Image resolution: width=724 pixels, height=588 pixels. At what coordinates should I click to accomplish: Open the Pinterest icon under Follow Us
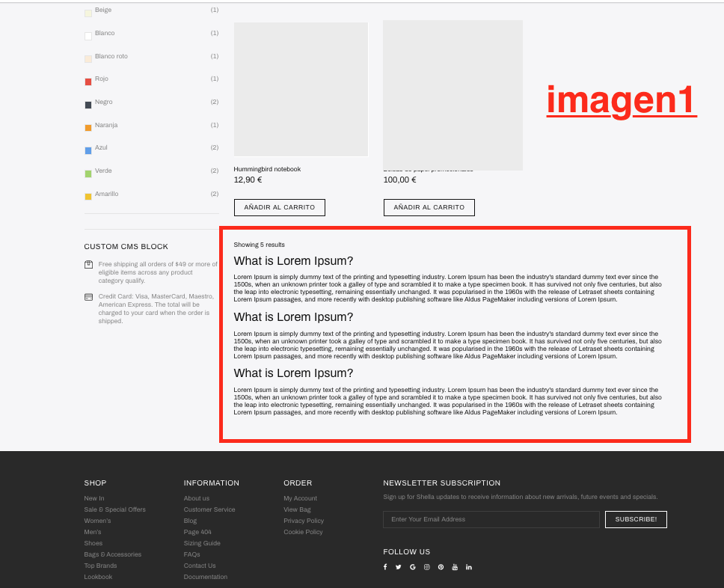pos(441,567)
